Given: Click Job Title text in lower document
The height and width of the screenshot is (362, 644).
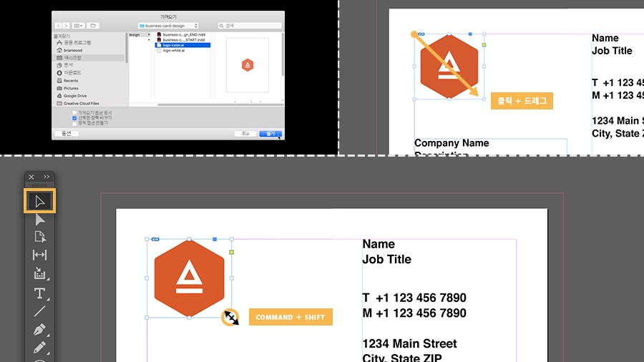Looking at the screenshot, I should tap(386, 260).
